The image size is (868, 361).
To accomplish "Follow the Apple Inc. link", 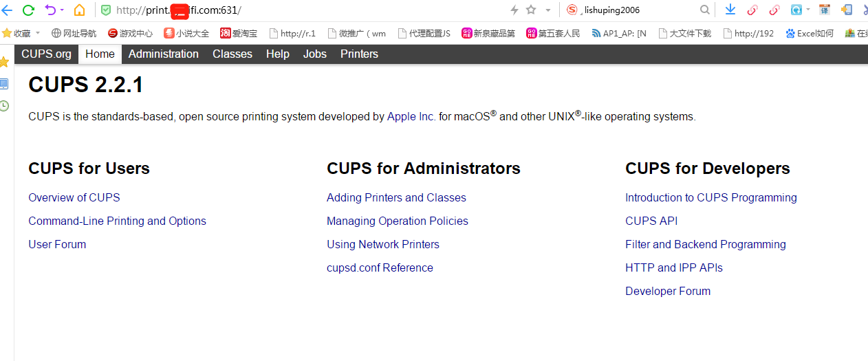I will [x=411, y=117].
